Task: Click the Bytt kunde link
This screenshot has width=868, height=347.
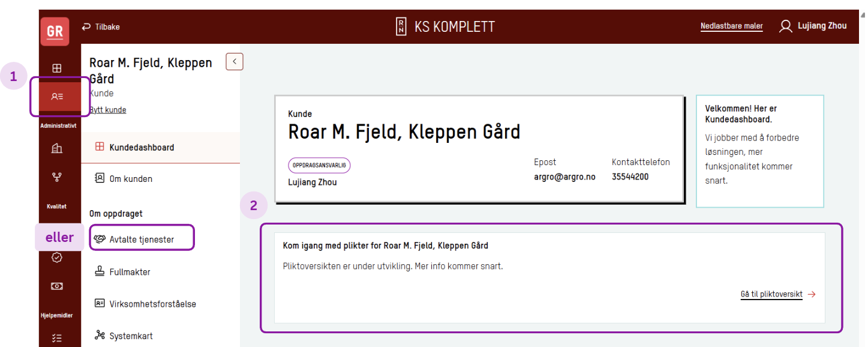Action: click(108, 110)
